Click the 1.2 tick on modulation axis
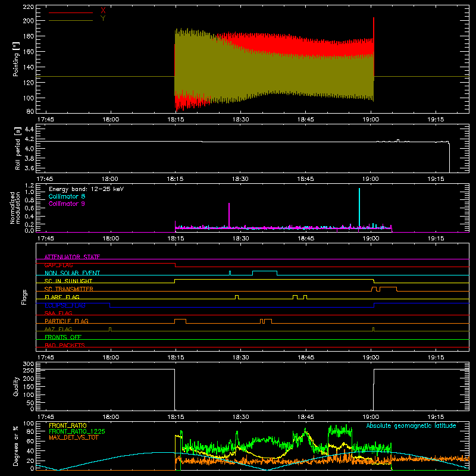This screenshot has height=476, width=476. click(x=29, y=186)
